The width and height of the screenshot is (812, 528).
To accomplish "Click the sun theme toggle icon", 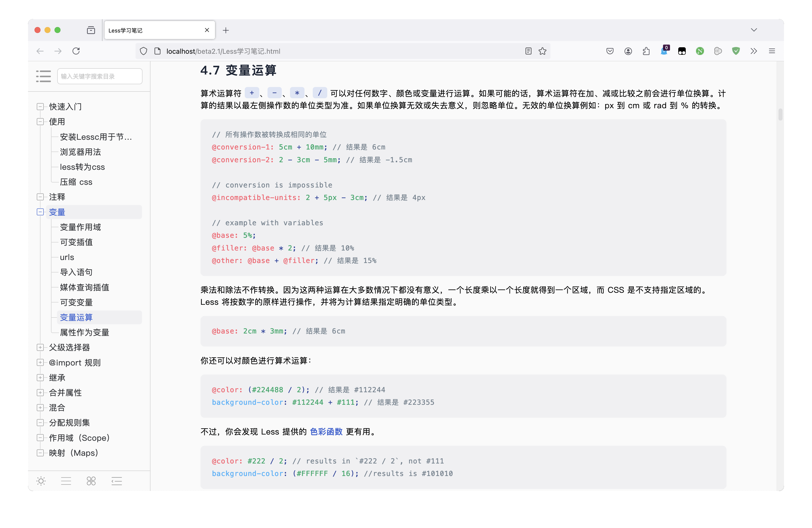I will [41, 481].
